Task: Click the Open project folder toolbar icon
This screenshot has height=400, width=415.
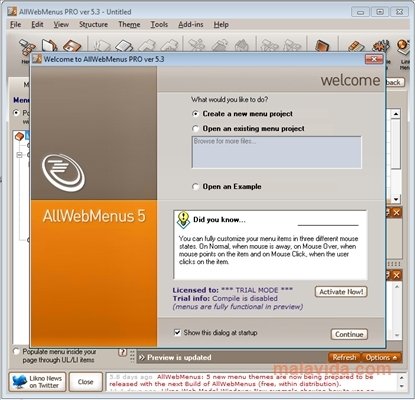Action: (x=49, y=46)
